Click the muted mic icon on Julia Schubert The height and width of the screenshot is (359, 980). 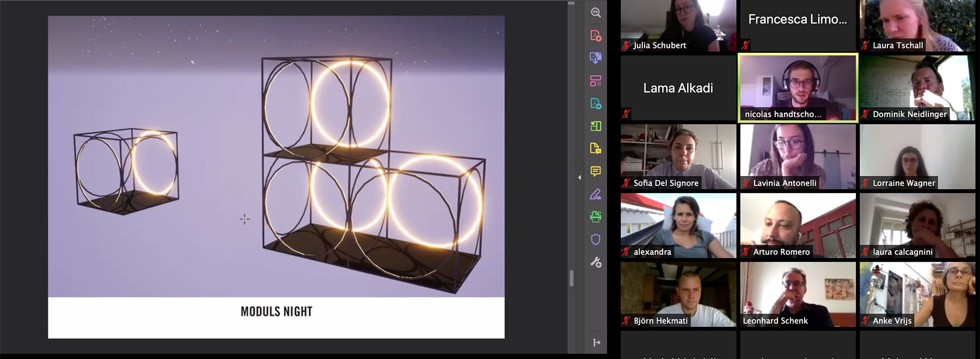click(627, 45)
